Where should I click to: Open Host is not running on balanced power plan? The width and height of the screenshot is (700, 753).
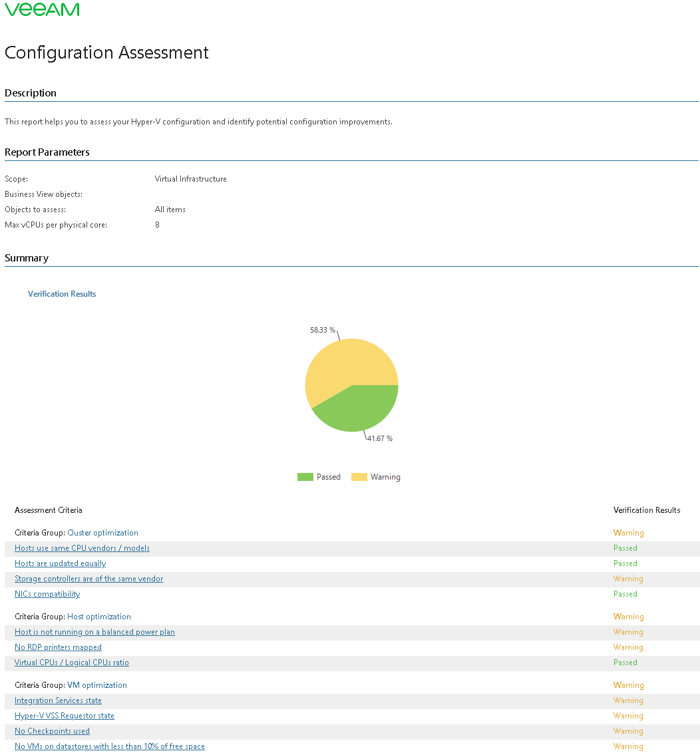(94, 632)
